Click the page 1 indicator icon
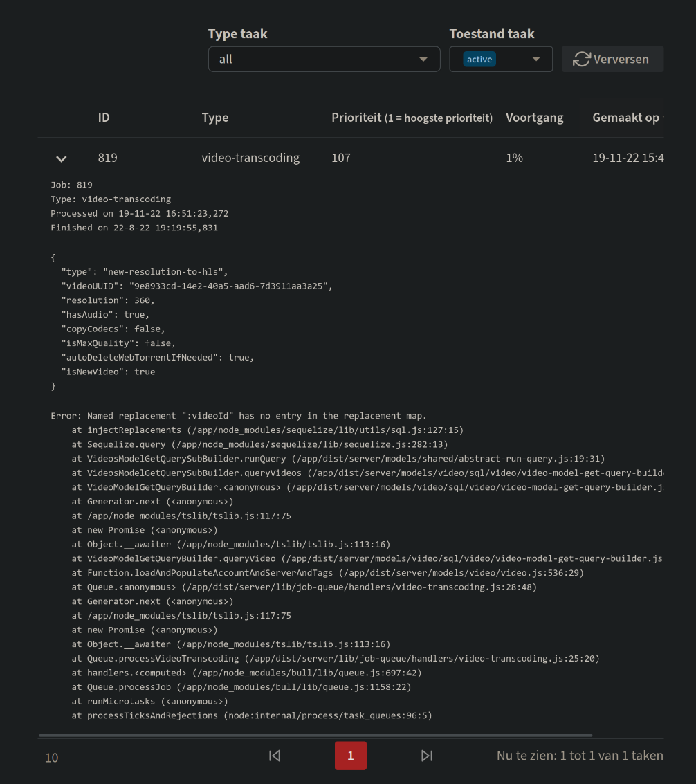Viewport: 696px width, 784px height. [x=351, y=756]
